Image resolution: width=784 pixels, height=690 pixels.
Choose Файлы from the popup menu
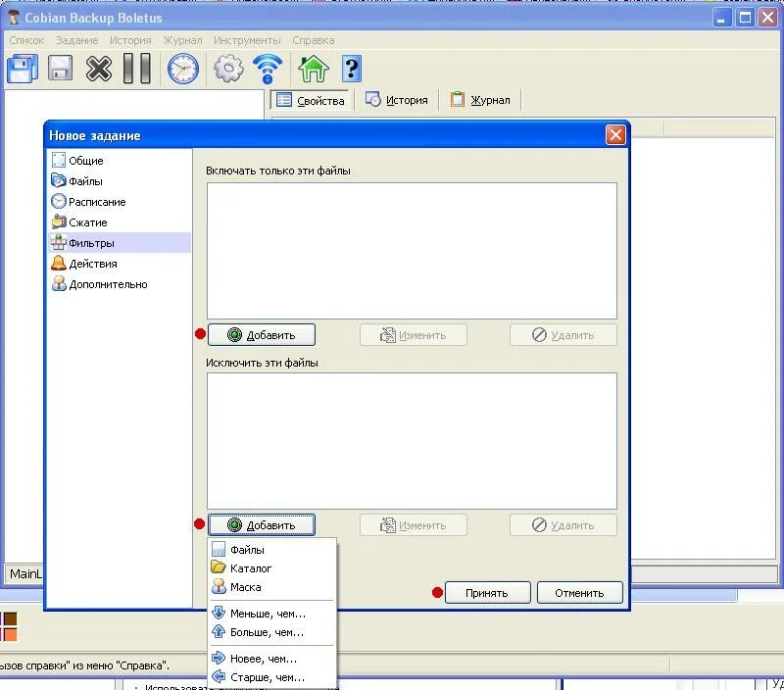point(272,550)
